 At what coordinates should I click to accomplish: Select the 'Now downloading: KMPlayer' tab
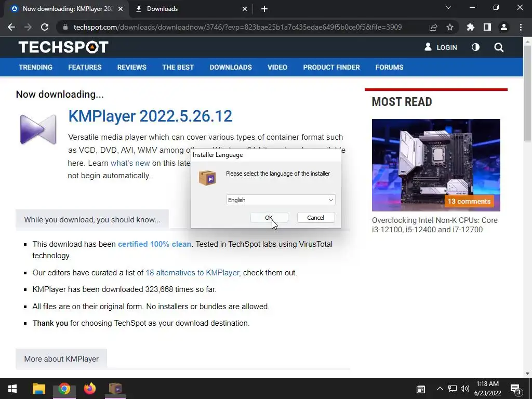pos(65,9)
